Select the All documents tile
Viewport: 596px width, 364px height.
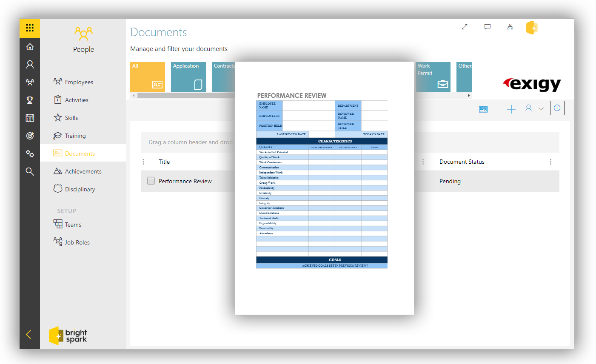tap(148, 77)
